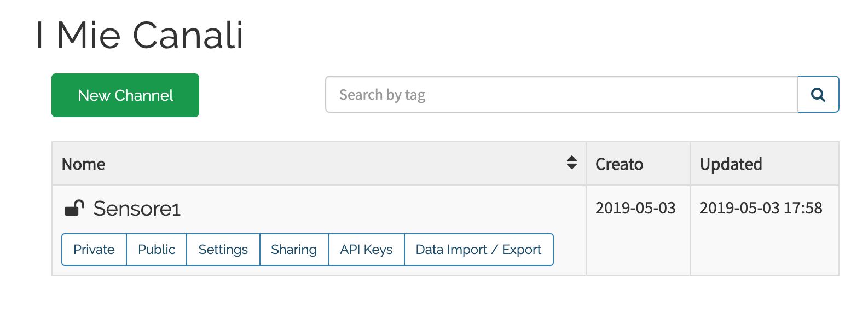Screen dimensions: 868x335
Task: Select the Creato column header
Action: point(620,164)
